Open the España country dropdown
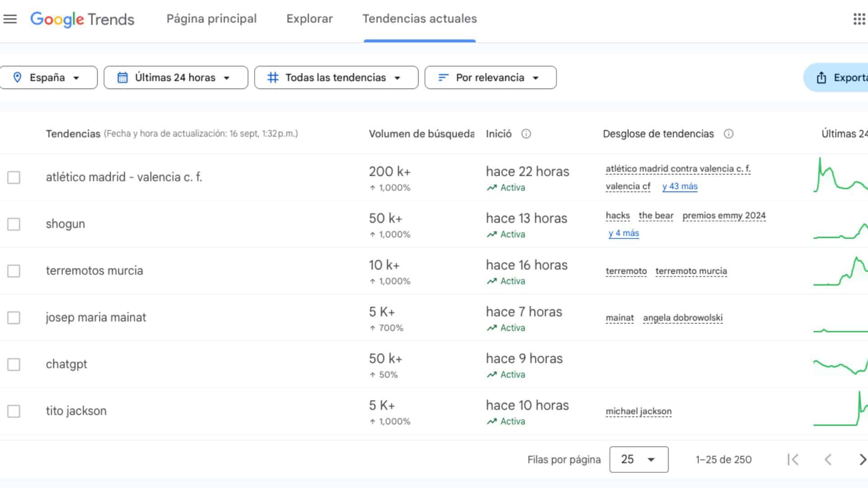Viewport: 868px width, 488px height. (48, 78)
